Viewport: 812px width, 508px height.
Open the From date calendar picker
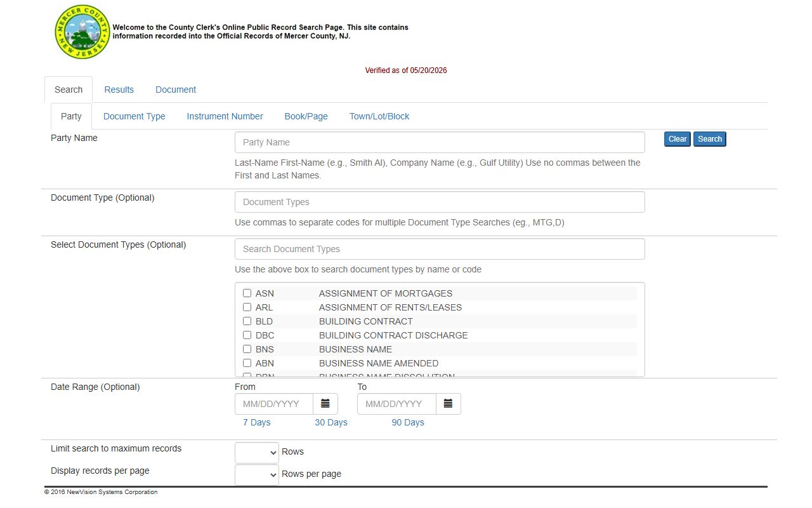click(325, 404)
